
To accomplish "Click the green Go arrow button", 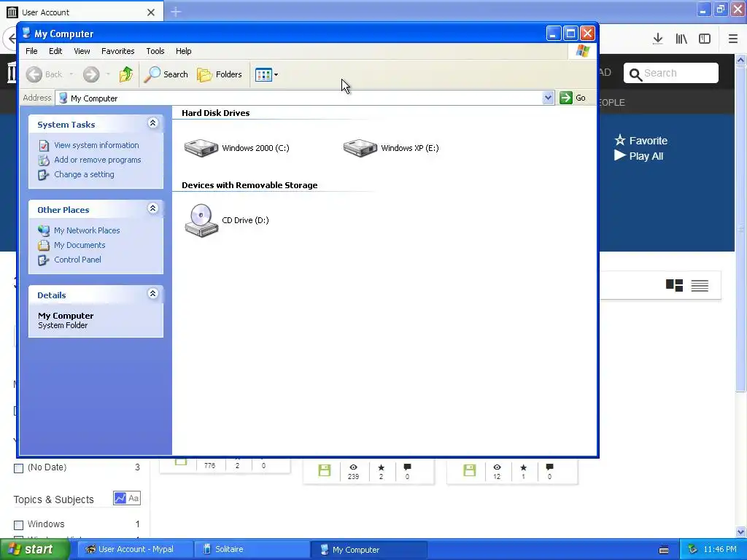I will 566,98.
